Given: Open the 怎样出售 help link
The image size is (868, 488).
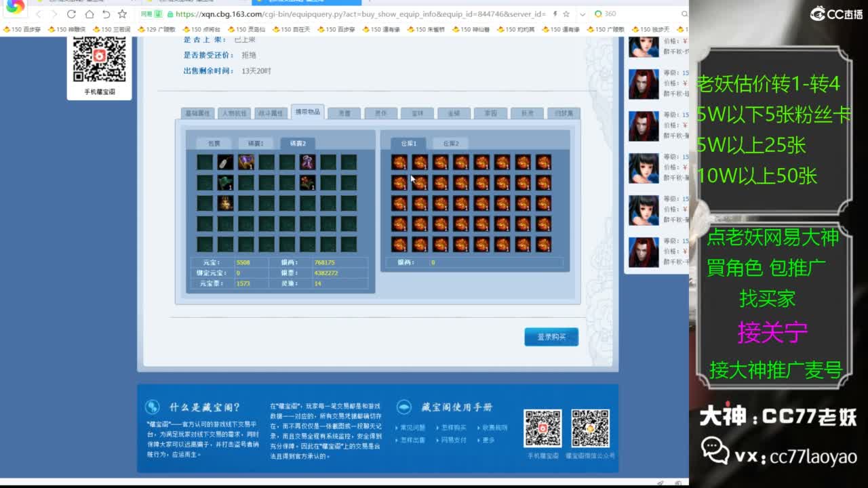Looking at the screenshot, I should point(413,440).
